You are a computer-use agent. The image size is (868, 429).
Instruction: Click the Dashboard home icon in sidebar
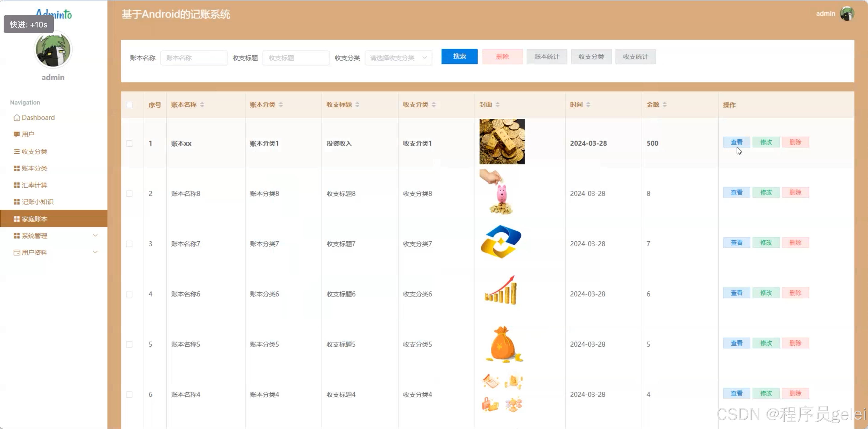[17, 118]
